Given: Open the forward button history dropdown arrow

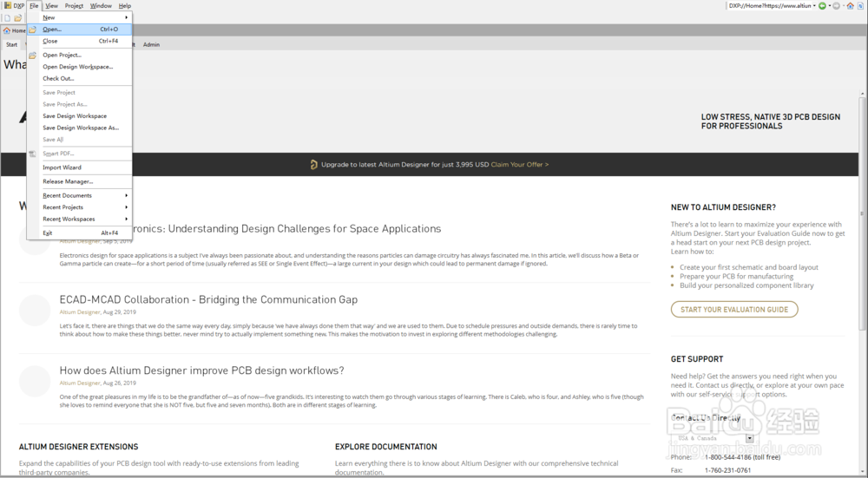Looking at the screenshot, I should click(843, 5).
